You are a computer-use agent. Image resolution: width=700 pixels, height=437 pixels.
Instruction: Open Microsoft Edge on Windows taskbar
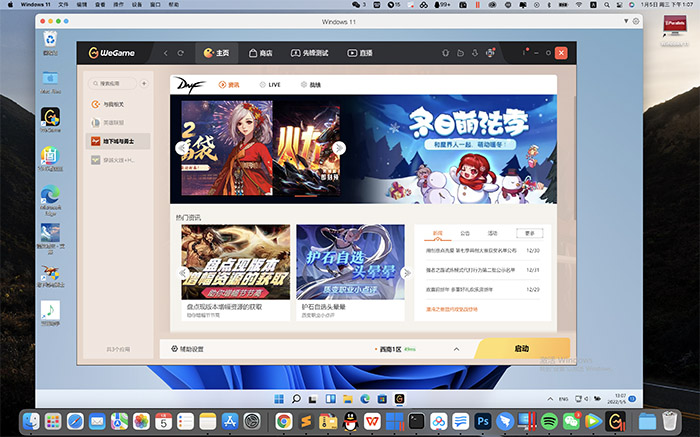(x=365, y=399)
